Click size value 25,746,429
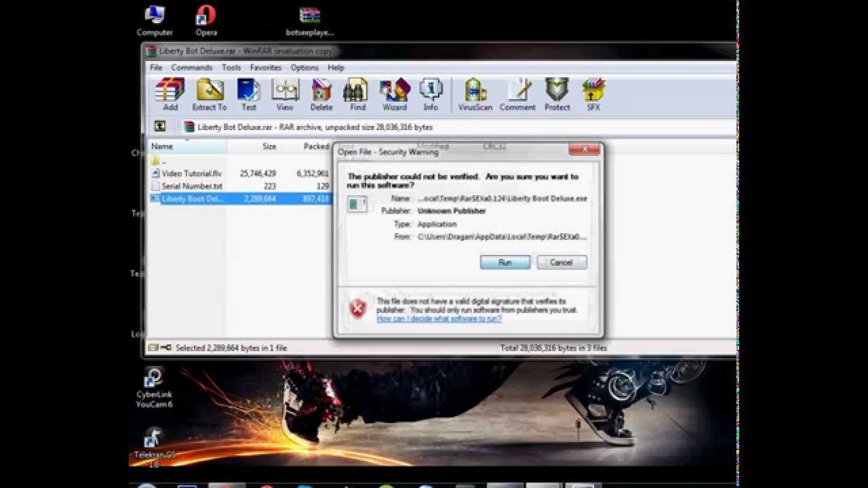This screenshot has width=868, height=488. coord(258,174)
